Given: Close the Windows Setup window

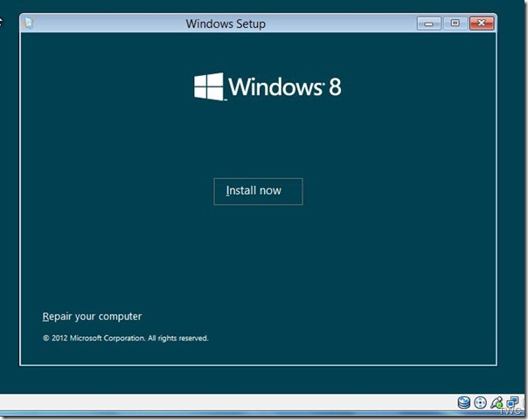Looking at the screenshot, I should (482, 24).
